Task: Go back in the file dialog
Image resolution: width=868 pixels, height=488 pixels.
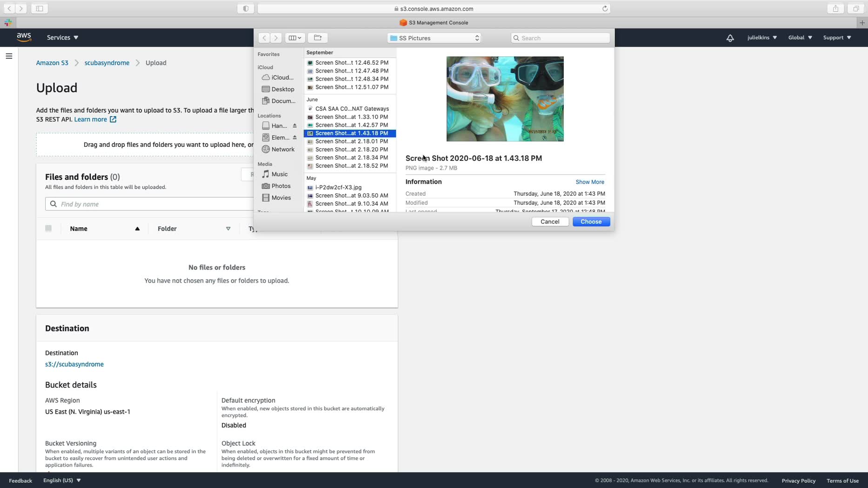Action: [x=264, y=38]
